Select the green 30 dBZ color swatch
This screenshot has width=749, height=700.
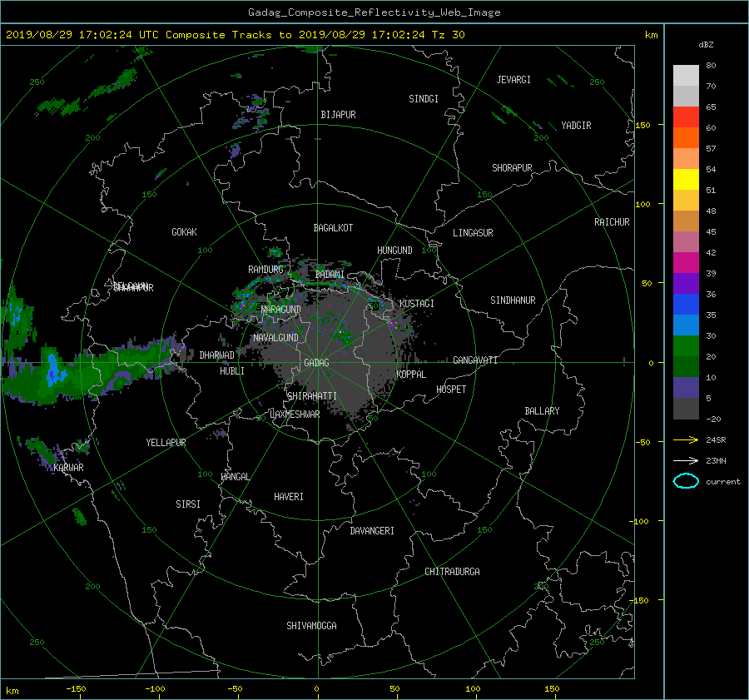click(x=686, y=345)
